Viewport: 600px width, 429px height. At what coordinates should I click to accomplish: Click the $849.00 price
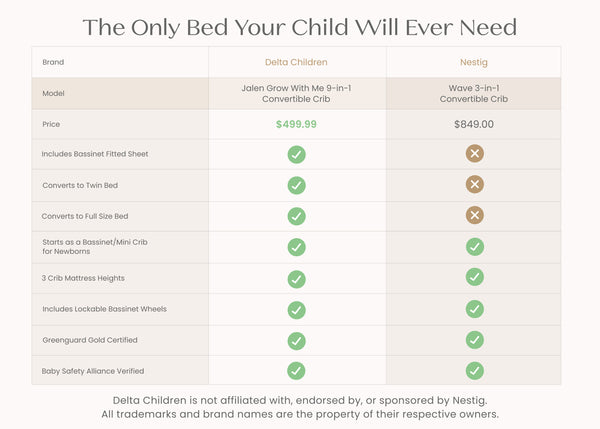point(474,124)
